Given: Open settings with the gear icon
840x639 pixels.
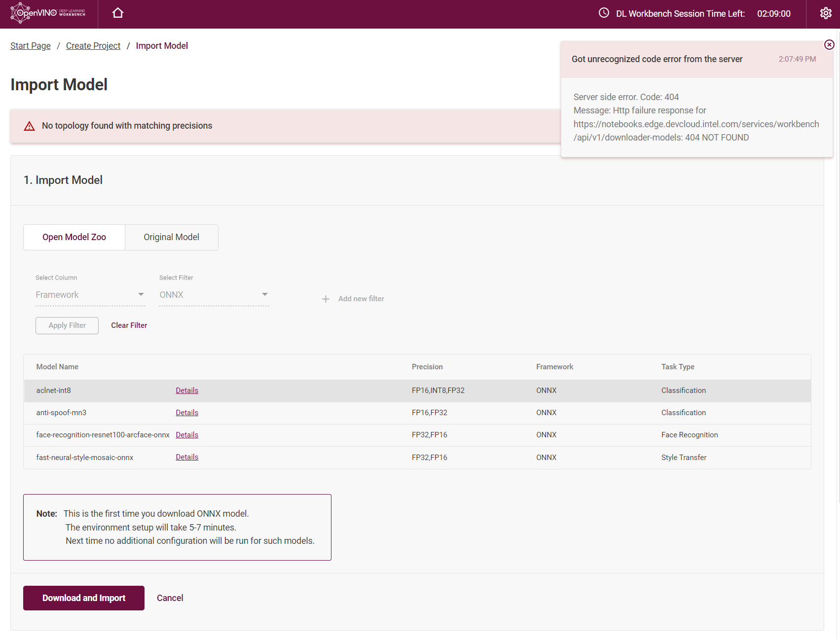Looking at the screenshot, I should pos(825,13).
